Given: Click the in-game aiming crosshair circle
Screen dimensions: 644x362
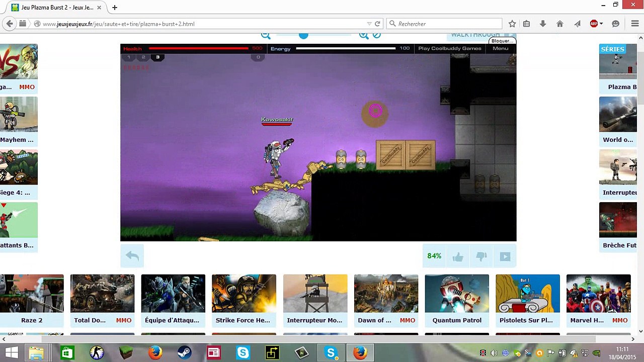Looking at the screenshot, I should (x=375, y=111).
